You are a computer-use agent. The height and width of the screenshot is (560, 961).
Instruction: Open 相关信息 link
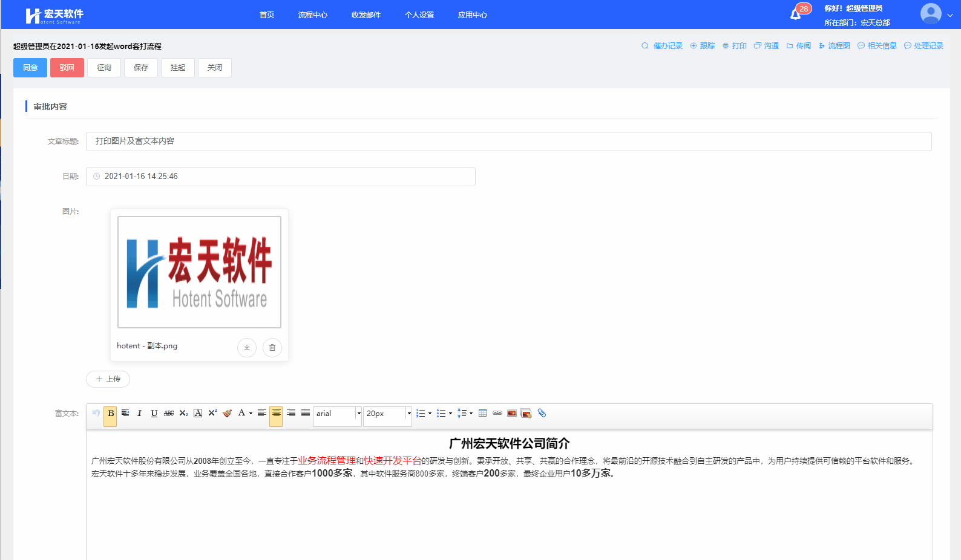pyautogui.click(x=877, y=46)
